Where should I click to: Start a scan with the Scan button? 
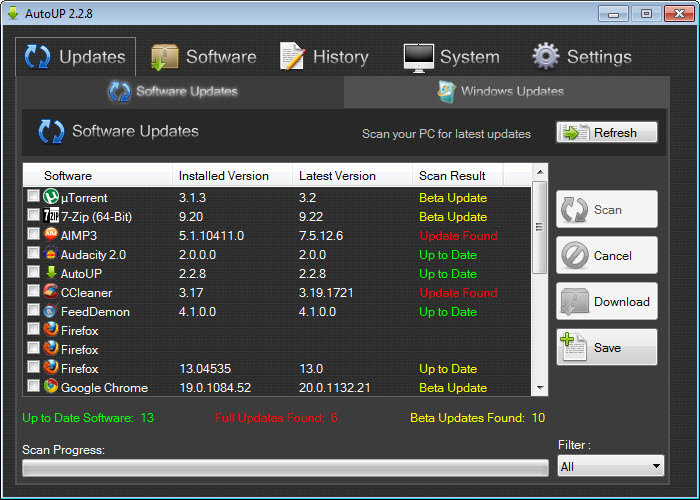click(x=607, y=209)
